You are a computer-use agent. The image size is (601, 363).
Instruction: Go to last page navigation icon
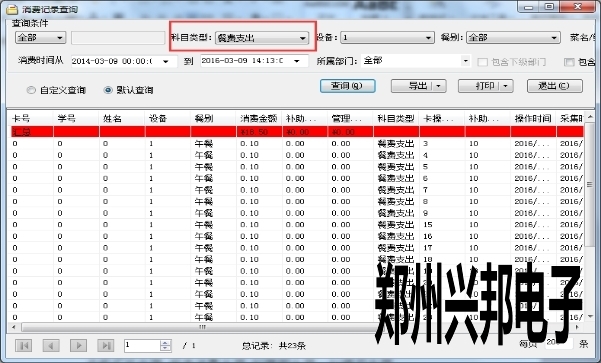pyautogui.click(x=105, y=345)
